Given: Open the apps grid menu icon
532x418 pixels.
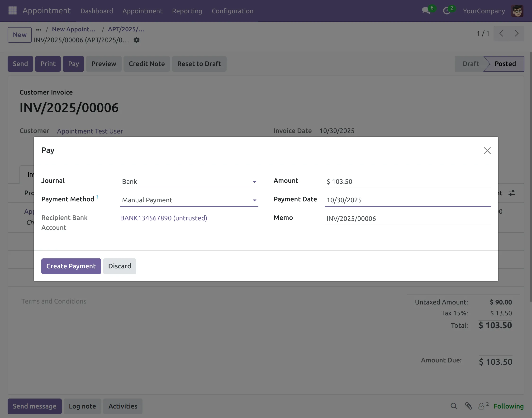Looking at the screenshot, I should pos(12,10).
